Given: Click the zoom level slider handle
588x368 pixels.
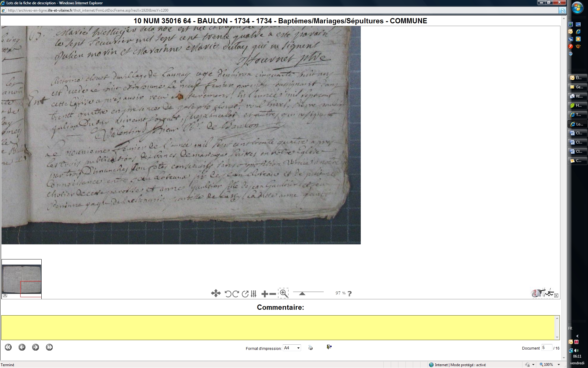Looking at the screenshot, I should 302,293.
